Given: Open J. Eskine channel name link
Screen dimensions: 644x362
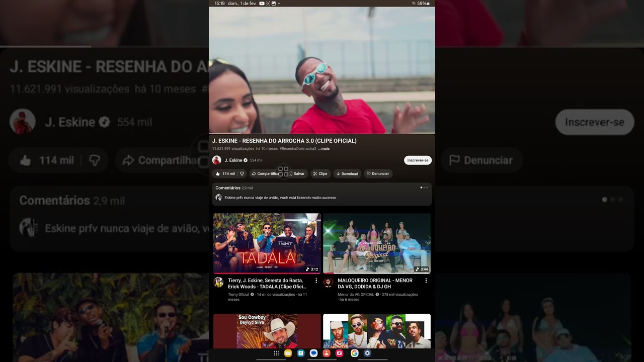Looking at the screenshot, I should coord(233,160).
